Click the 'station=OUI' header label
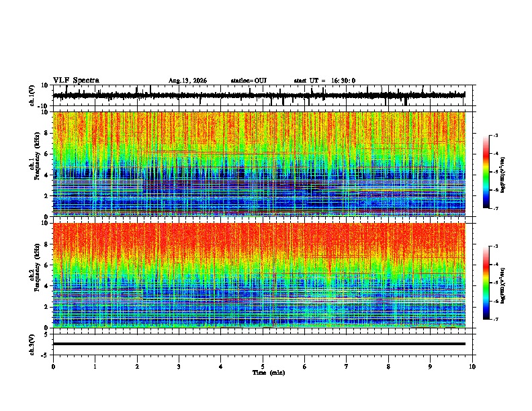 tap(249, 81)
